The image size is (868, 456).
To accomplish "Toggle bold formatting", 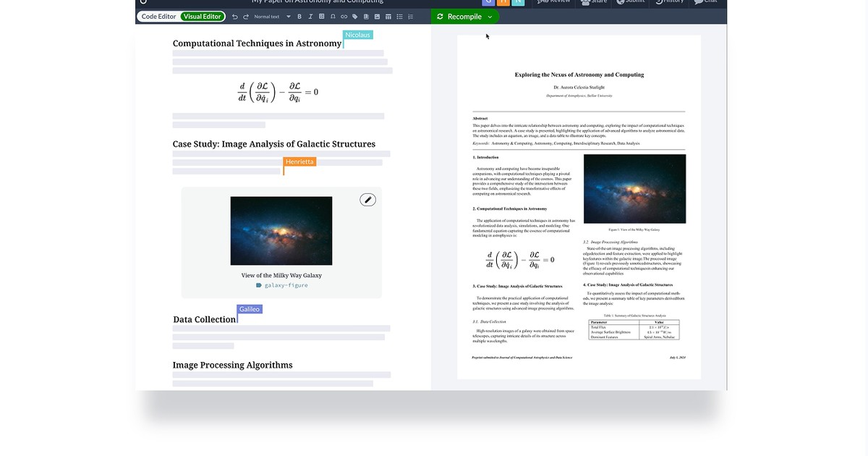I will pyautogui.click(x=299, y=17).
